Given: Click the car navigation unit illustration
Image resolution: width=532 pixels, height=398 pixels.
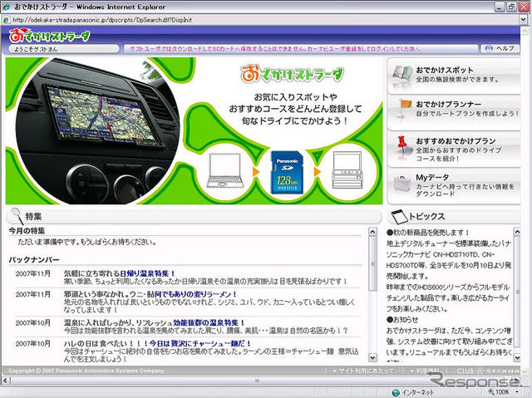Looking at the screenshot, I should click(x=347, y=170).
